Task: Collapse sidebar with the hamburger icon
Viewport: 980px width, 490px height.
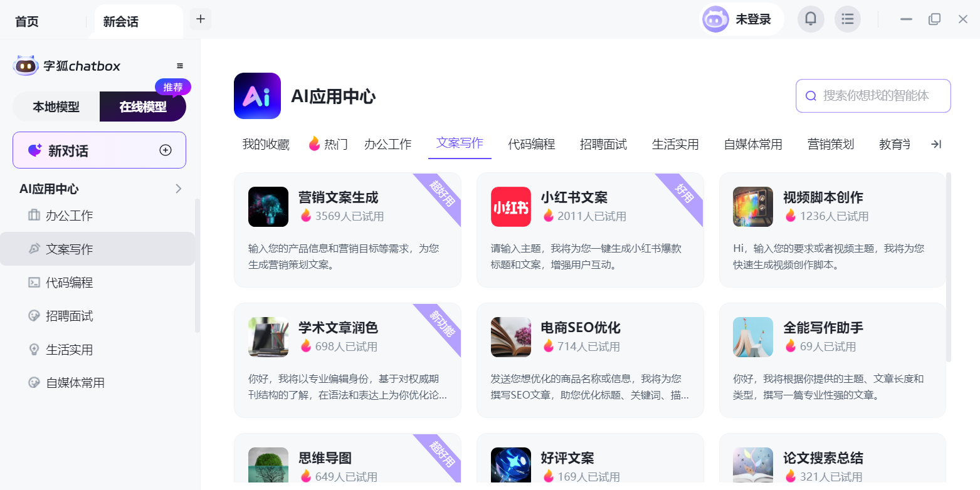Action: tap(180, 66)
